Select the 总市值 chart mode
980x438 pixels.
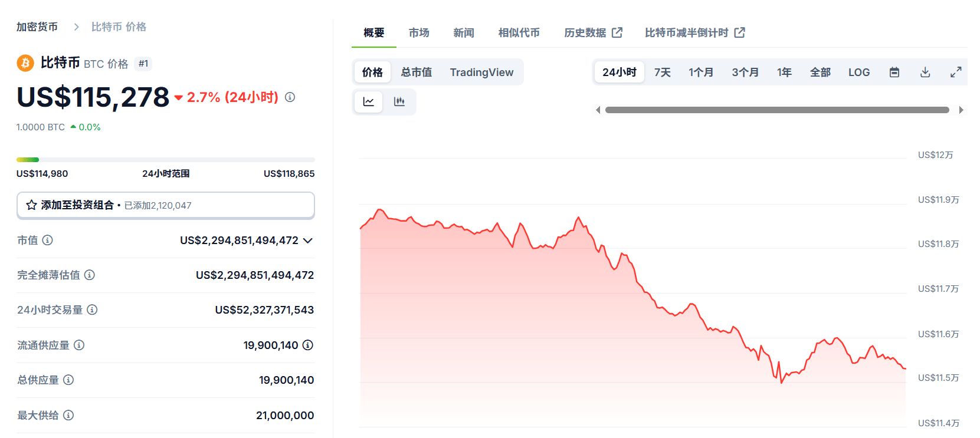tap(417, 72)
